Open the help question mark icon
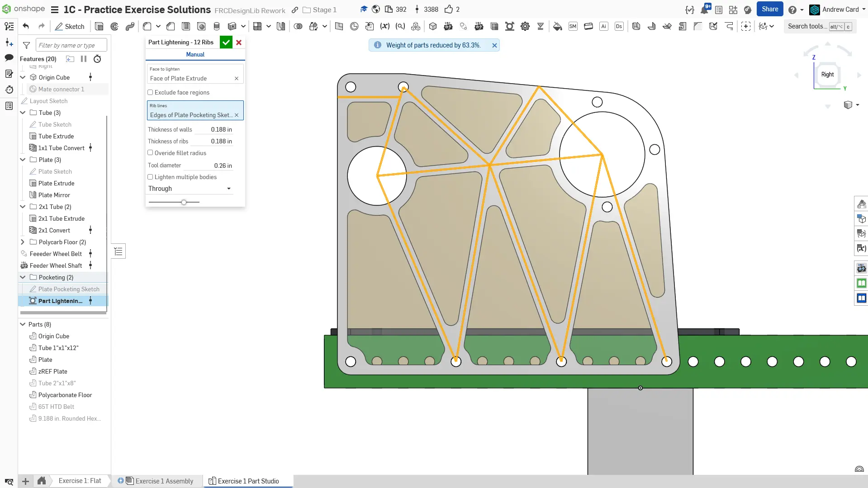Viewport: 868px width, 488px height. point(792,9)
